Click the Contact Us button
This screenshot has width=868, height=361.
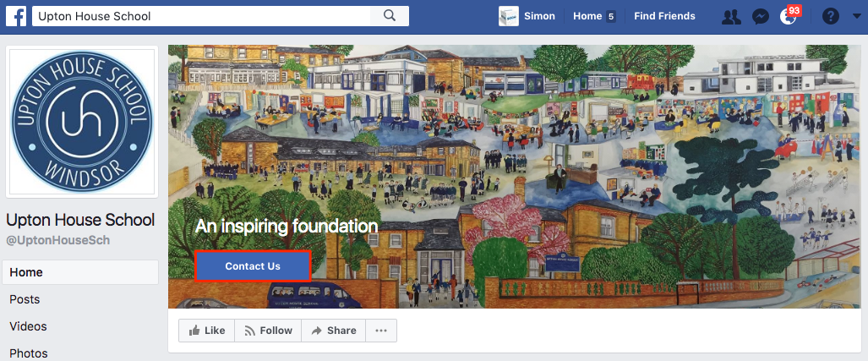pos(253,266)
